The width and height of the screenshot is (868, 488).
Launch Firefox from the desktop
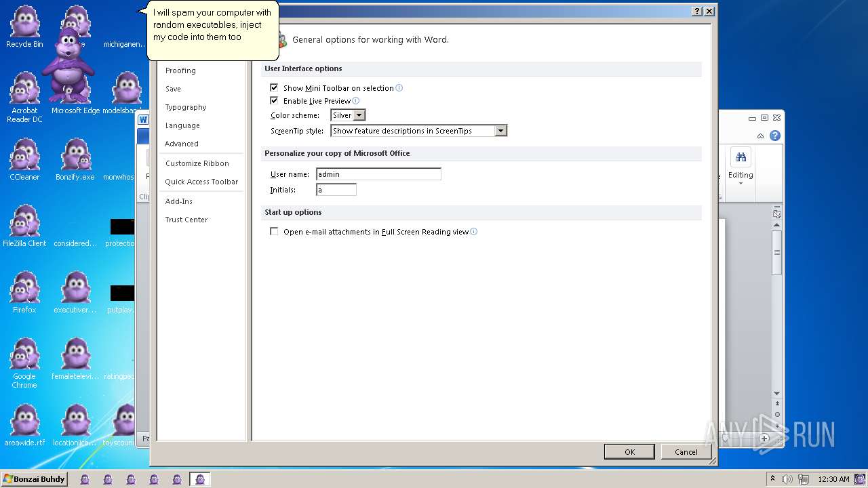(x=24, y=293)
